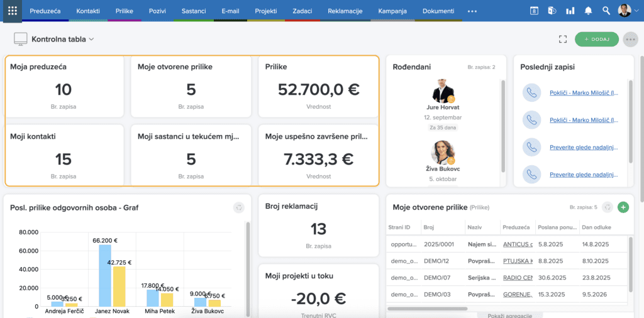This screenshot has width=644, height=318.
Task: Open the first Pokliči - Marko Milošič link
Action: coord(584,93)
